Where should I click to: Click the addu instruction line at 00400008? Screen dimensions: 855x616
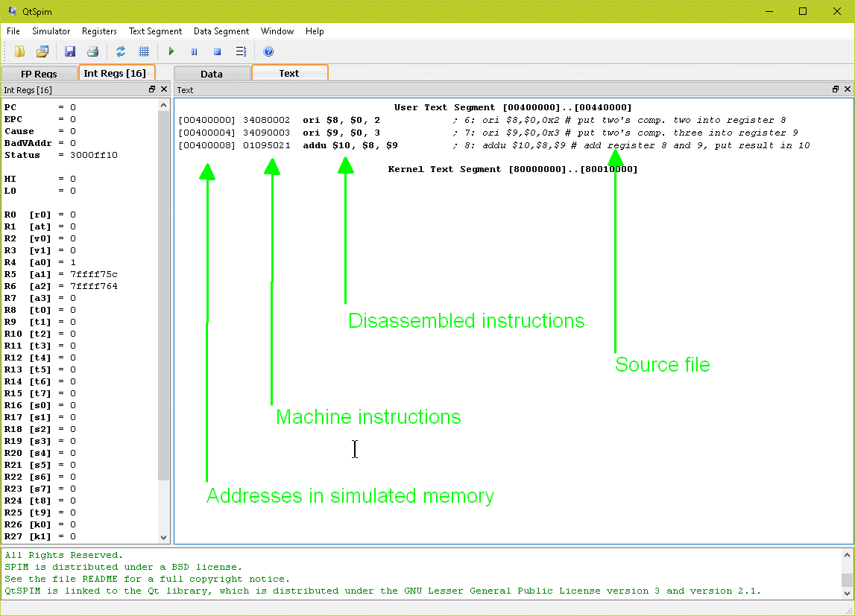(x=350, y=145)
